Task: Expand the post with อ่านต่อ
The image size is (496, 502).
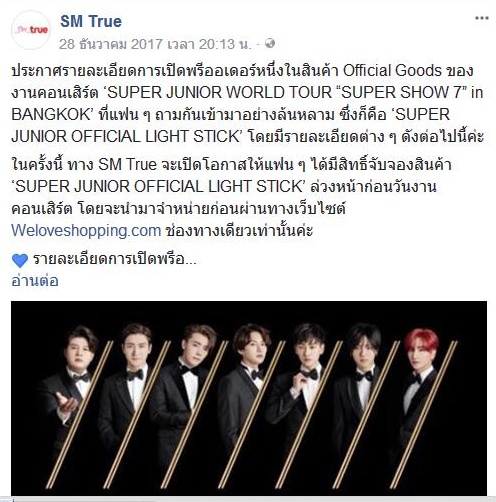Action: [x=35, y=281]
